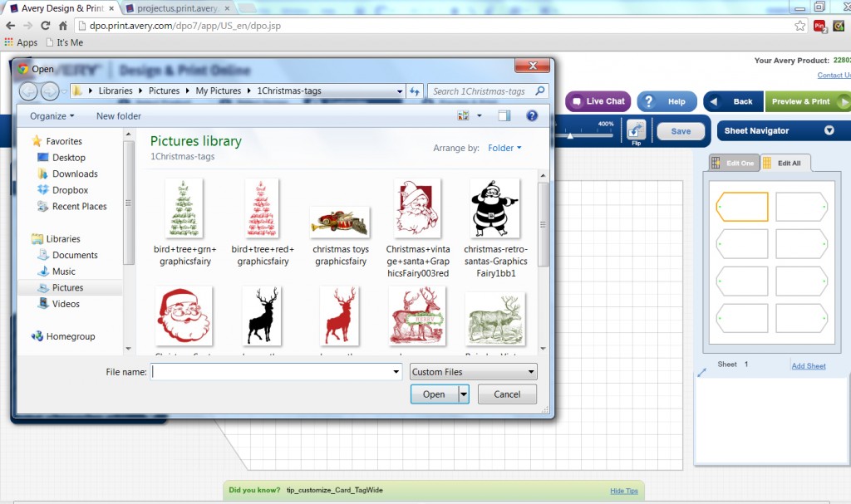Viewport: 851px width, 504px height.
Task: Select the red deer silhouette thumbnail
Action: [x=340, y=316]
